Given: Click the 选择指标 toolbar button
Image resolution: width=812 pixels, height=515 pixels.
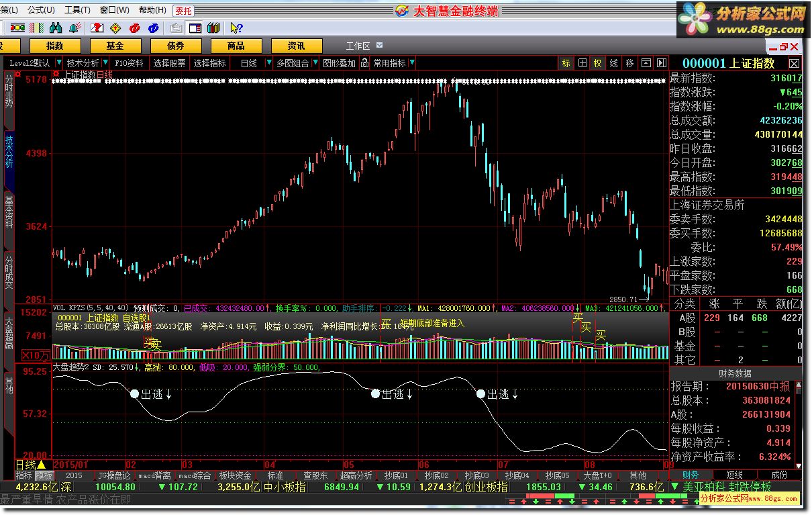Looking at the screenshot, I should [209, 63].
